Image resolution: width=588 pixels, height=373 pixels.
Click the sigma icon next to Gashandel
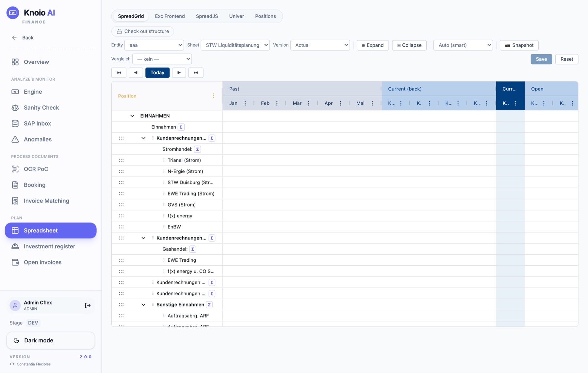point(193,249)
